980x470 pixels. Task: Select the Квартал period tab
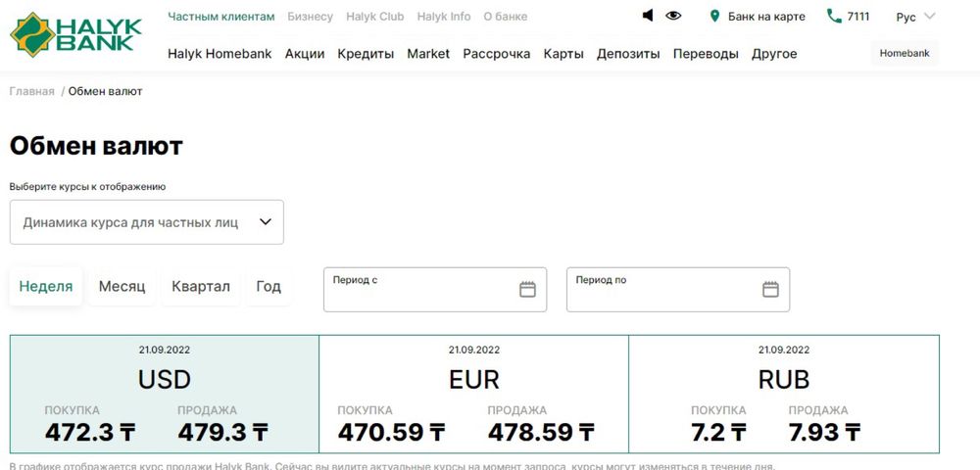(201, 287)
